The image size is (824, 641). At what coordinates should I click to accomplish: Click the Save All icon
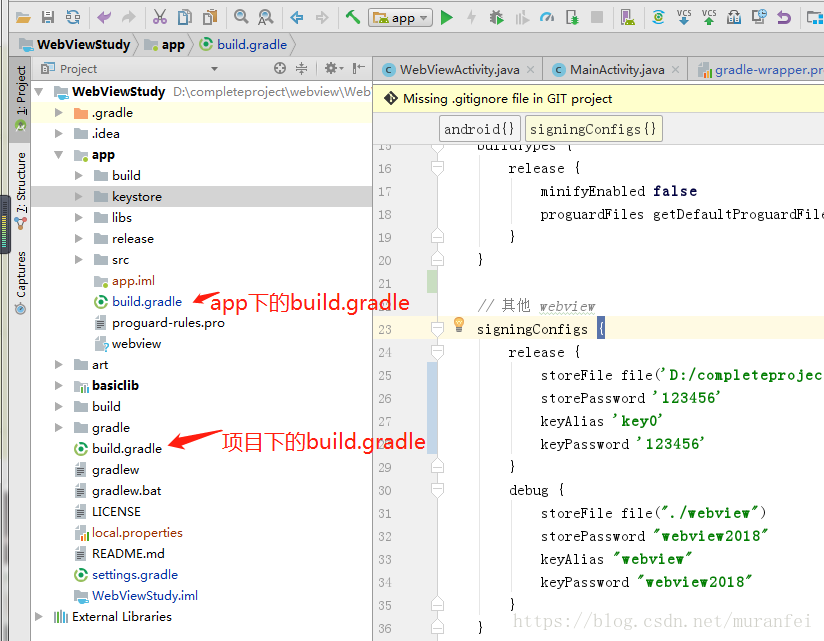pyautogui.click(x=47, y=17)
